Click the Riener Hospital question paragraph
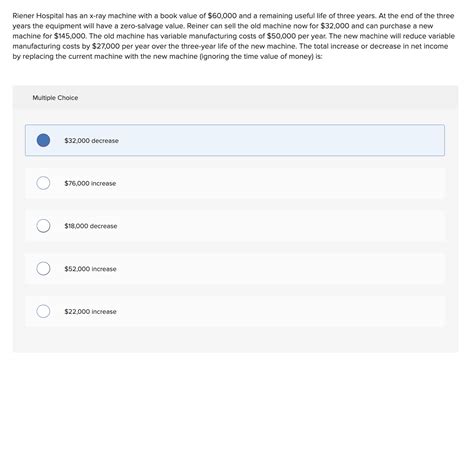 [x=234, y=36]
